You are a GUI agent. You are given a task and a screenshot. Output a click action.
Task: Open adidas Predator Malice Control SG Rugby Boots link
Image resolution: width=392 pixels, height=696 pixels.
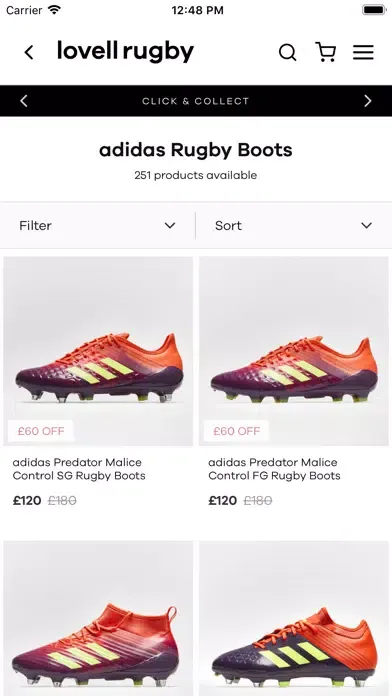[79, 469]
